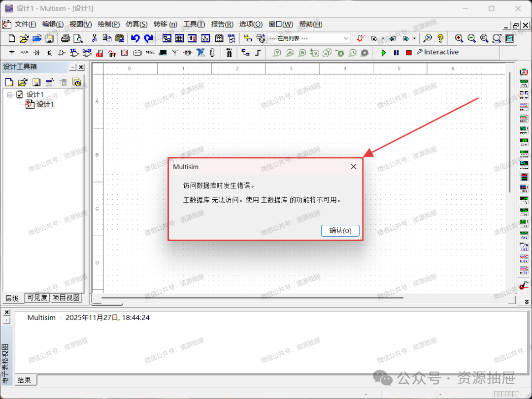Place an indicator seven-segment display component
This screenshot has width=532, height=399.
125,53
